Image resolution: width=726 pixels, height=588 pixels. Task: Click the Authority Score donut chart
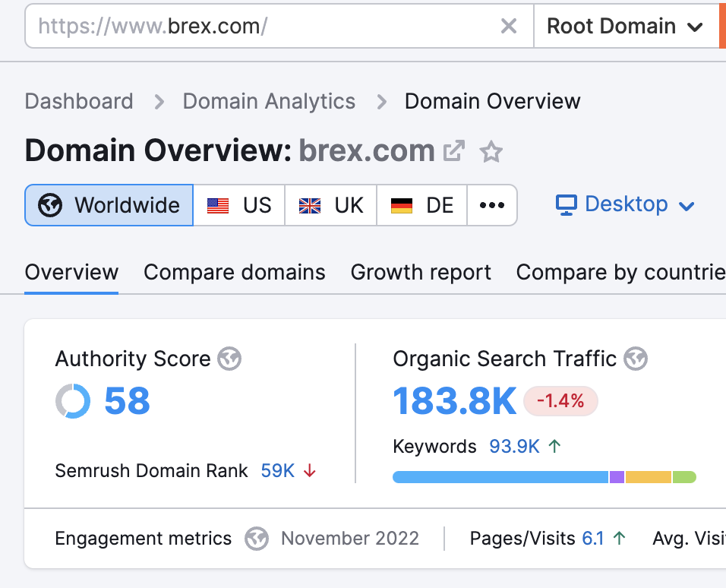73,401
